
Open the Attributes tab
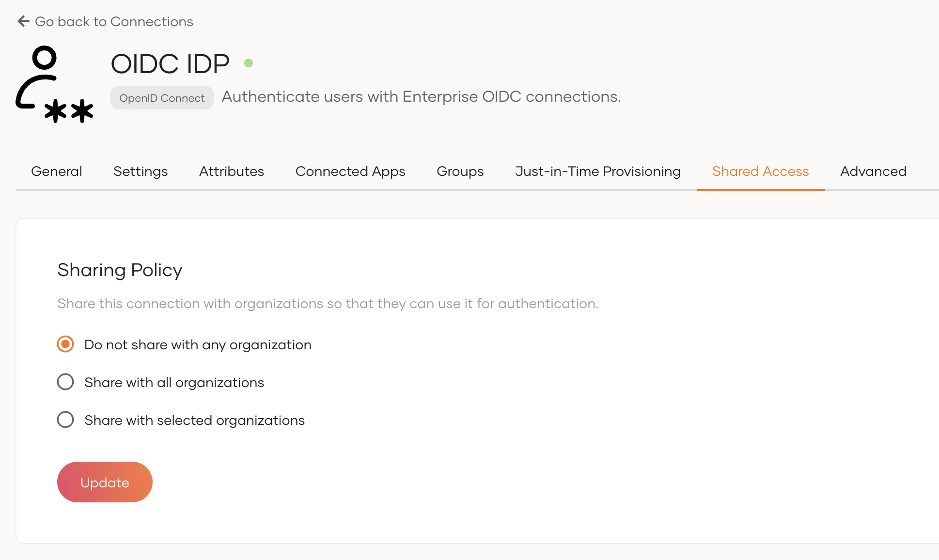click(232, 171)
